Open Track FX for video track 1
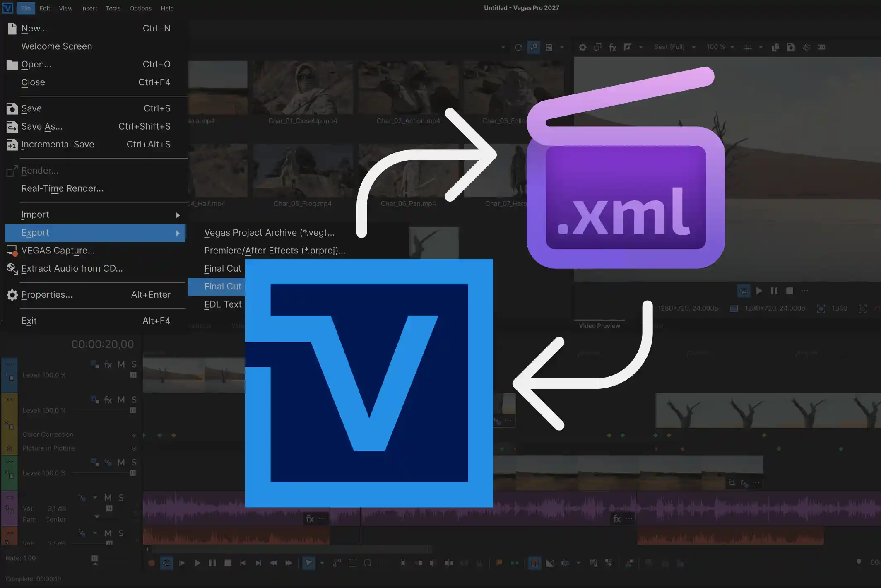 tap(108, 364)
